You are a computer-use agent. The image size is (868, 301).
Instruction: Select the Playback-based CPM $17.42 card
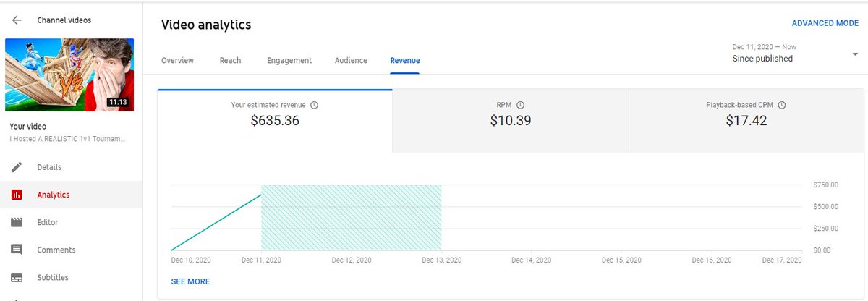[x=746, y=120]
